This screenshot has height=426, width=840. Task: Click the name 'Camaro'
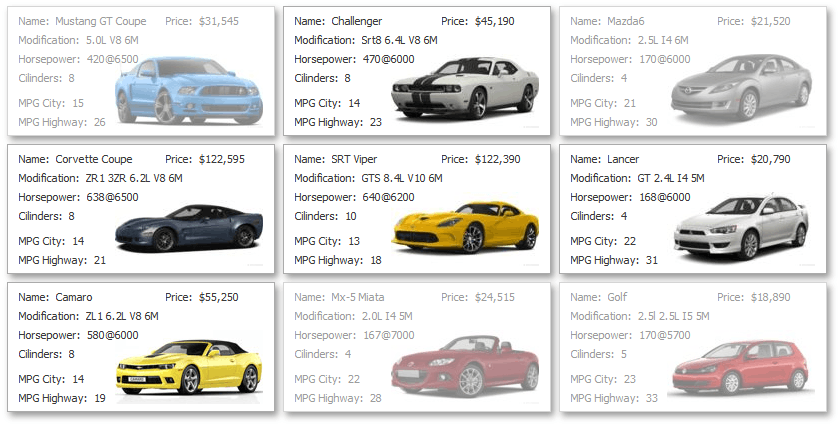(74, 297)
